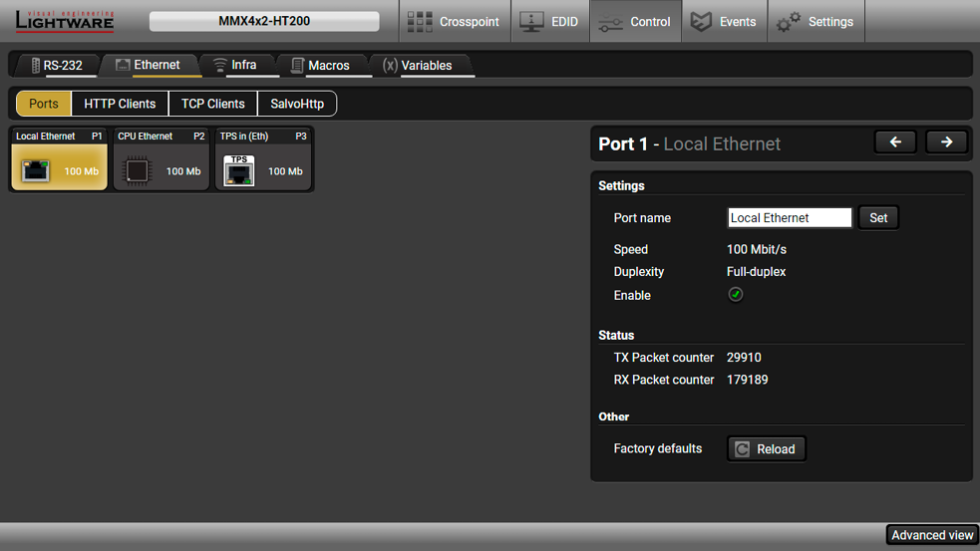This screenshot has height=551, width=980.
Task: Select the Ports button
Action: (44, 104)
